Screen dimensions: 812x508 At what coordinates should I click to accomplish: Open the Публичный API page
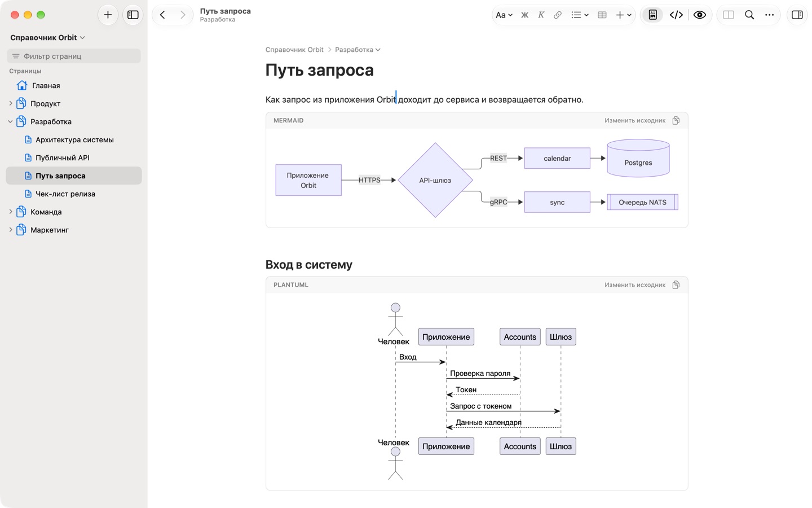tap(74, 158)
